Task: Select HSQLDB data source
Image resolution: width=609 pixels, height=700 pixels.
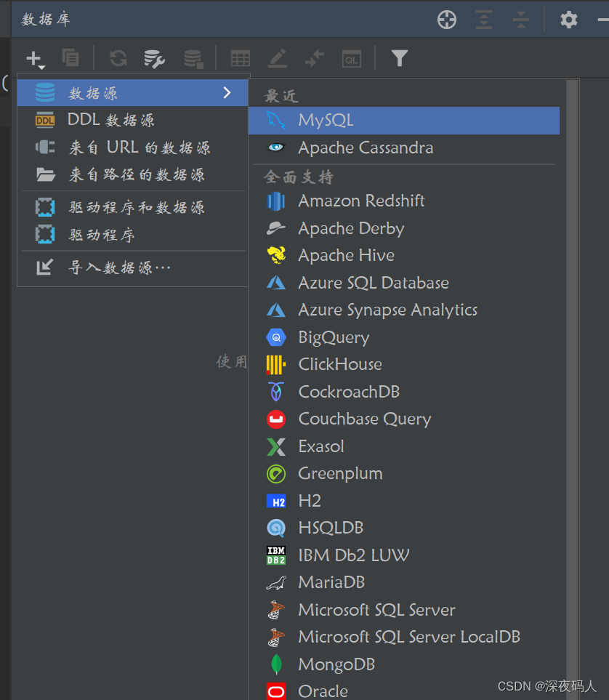Action: tap(403, 528)
